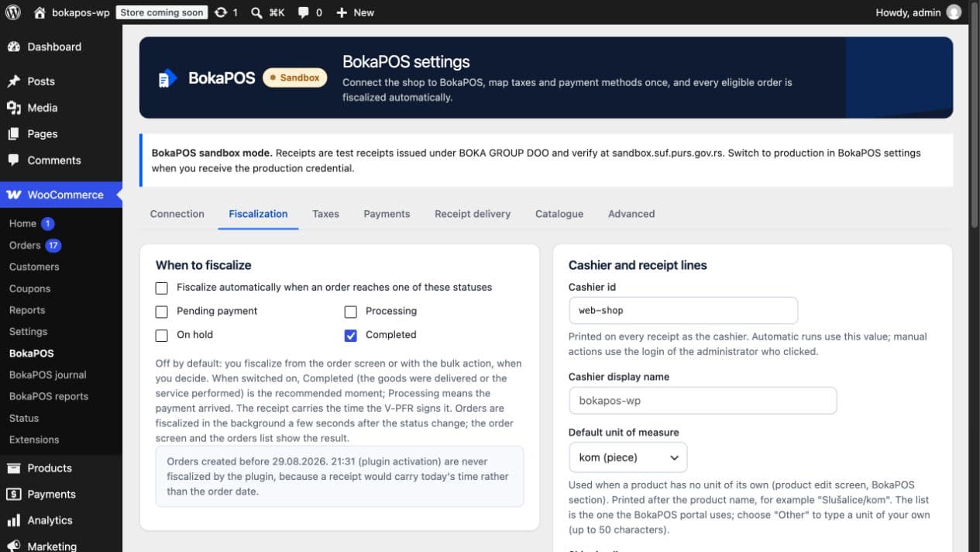980x552 pixels.
Task: Open WooCommerce Settings submenu item
Action: [28, 331]
